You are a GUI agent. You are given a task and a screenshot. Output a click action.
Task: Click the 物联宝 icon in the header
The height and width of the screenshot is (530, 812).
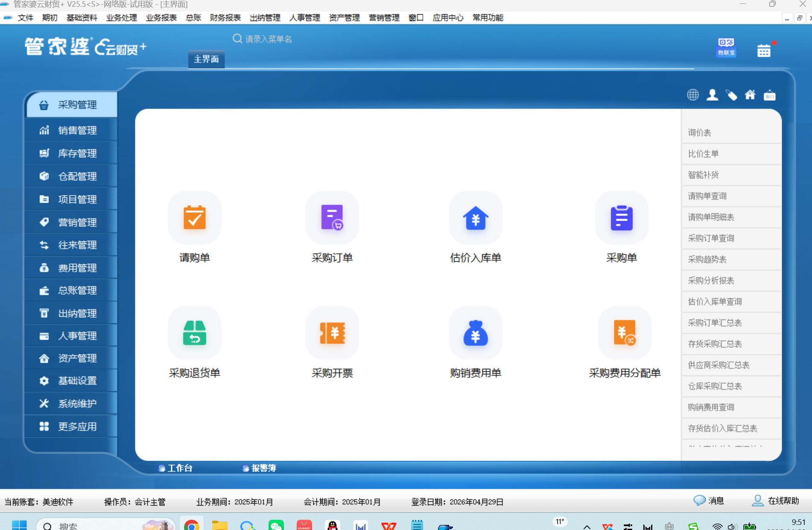[726, 47]
